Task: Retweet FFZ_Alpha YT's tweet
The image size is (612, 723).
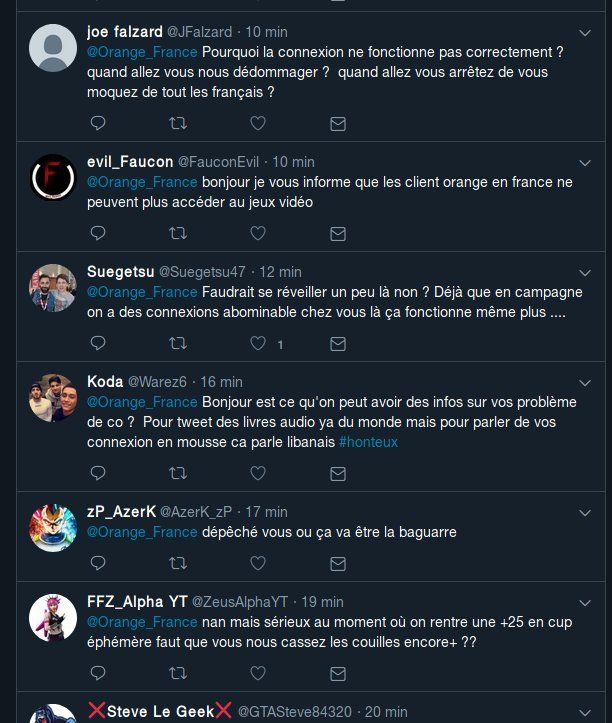Action: pyautogui.click(x=178, y=673)
